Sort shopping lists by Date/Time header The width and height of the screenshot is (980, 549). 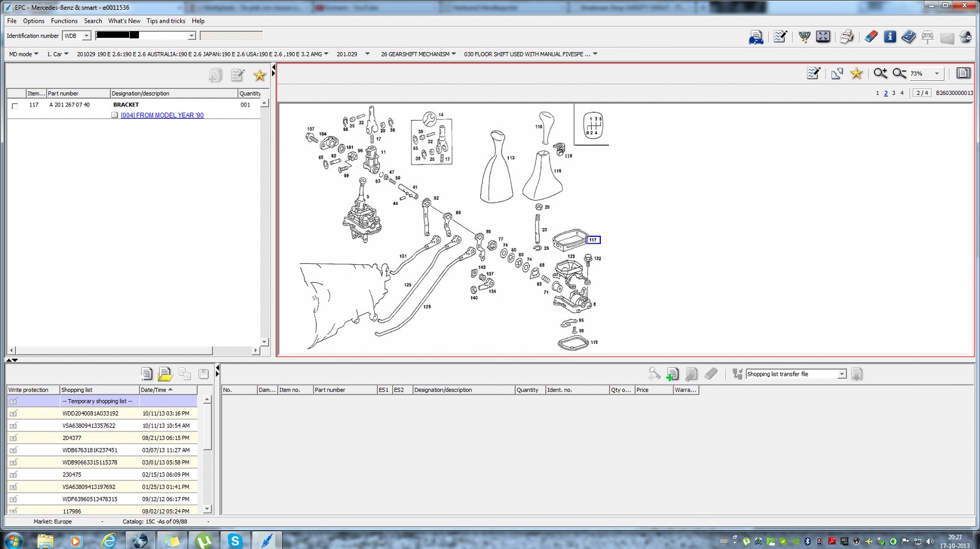[x=168, y=390]
